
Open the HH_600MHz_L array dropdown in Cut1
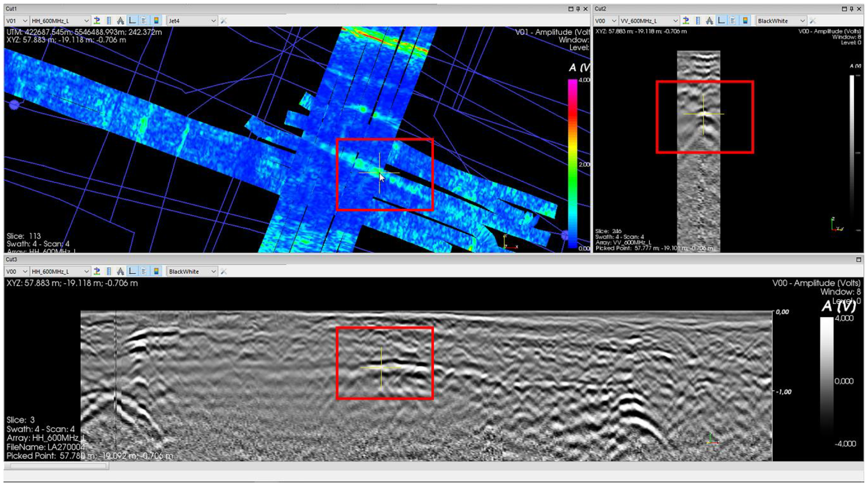pos(60,21)
